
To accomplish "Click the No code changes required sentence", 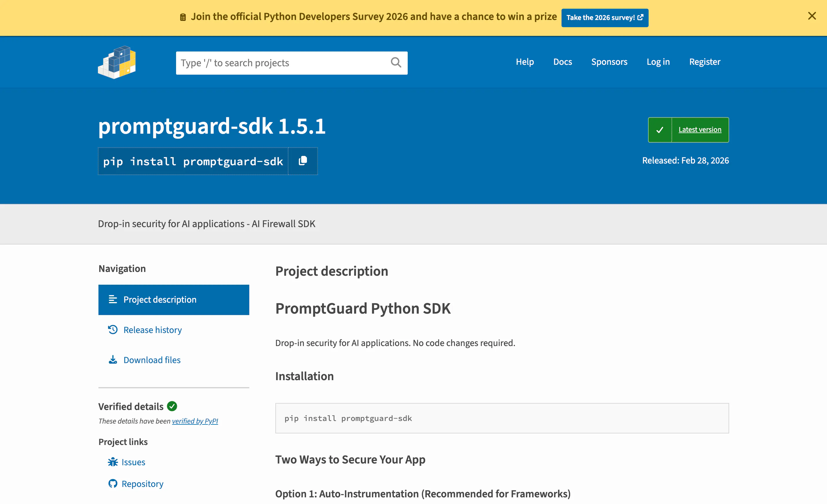I will click(x=464, y=343).
